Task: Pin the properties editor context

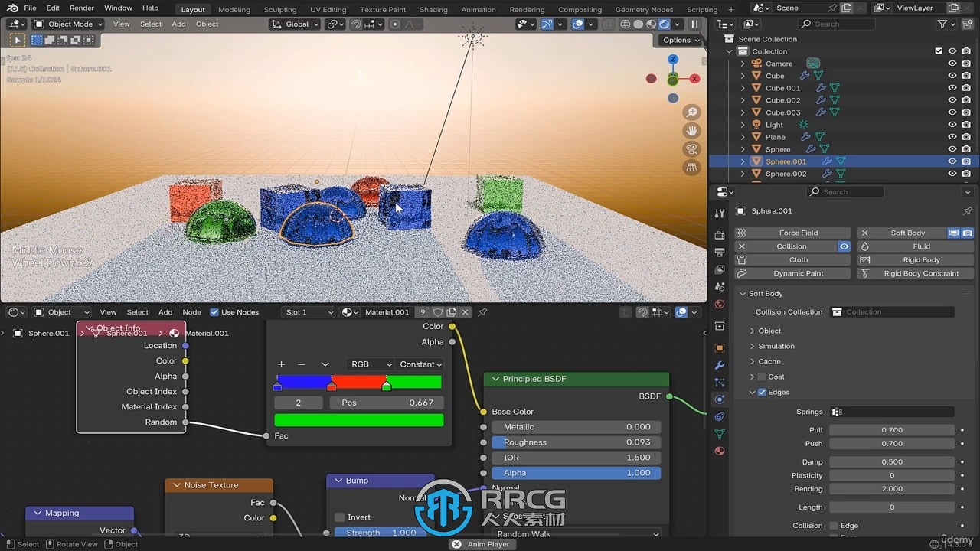Action: [968, 210]
